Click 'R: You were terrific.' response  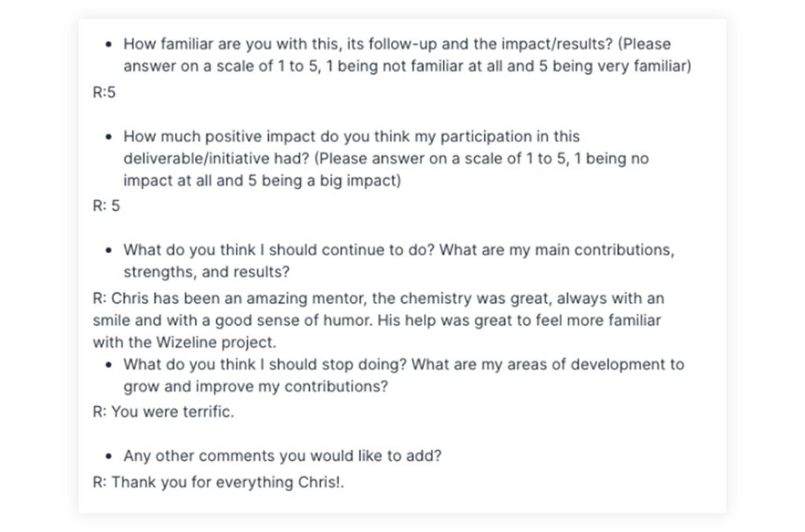point(163,412)
